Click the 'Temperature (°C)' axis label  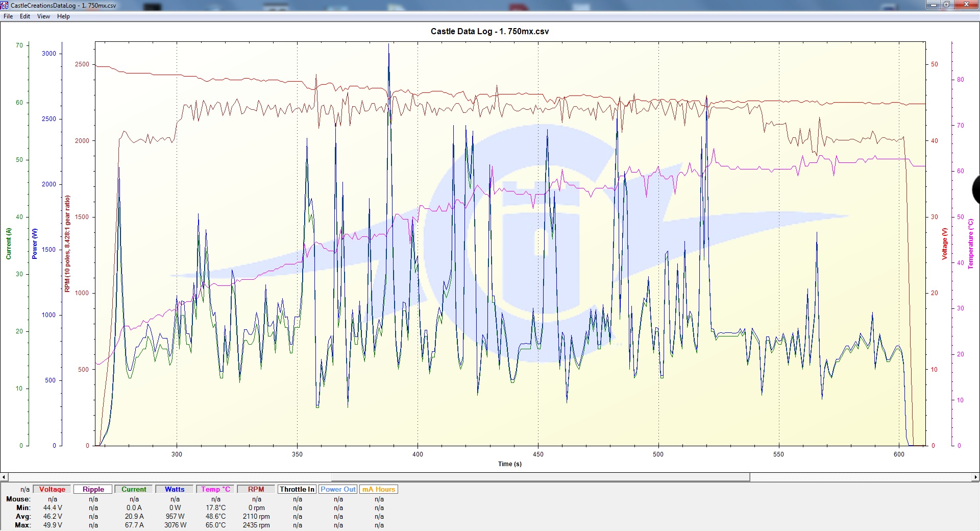970,244
